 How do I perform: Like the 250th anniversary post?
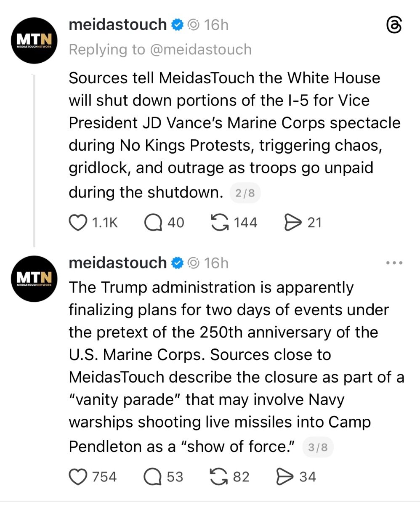(x=78, y=476)
